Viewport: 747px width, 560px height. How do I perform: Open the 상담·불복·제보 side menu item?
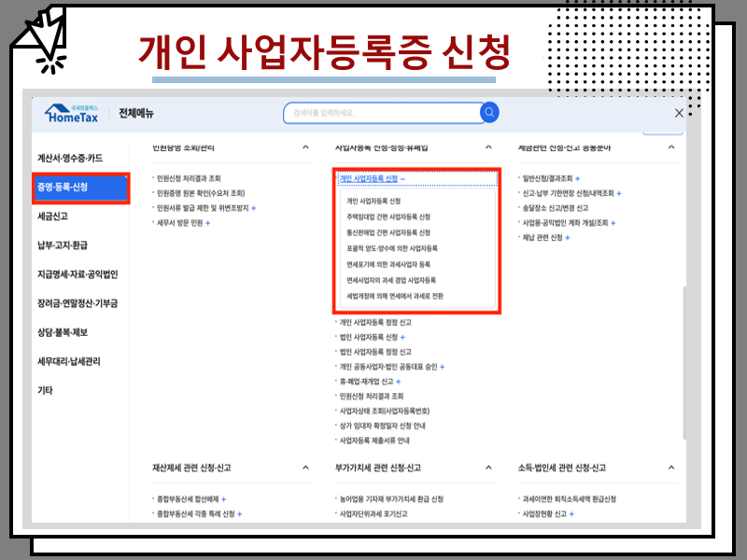pyautogui.click(x=63, y=332)
